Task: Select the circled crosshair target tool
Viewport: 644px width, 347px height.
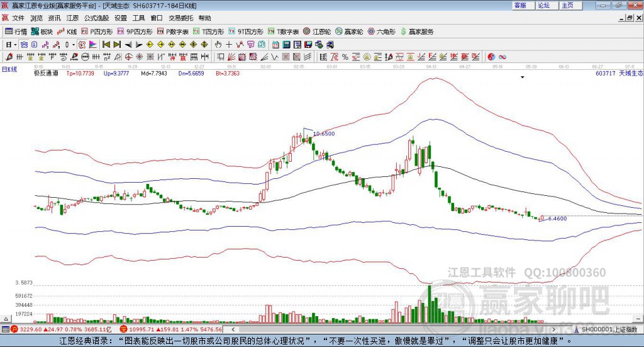Action: pos(128,57)
